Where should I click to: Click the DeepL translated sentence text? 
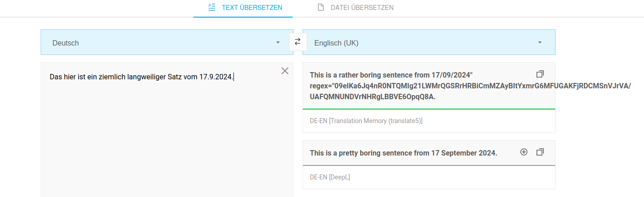tap(403, 153)
